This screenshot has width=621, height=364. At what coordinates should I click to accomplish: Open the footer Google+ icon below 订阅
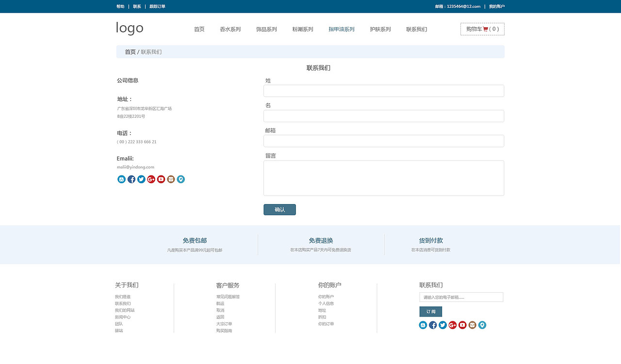tap(453, 325)
